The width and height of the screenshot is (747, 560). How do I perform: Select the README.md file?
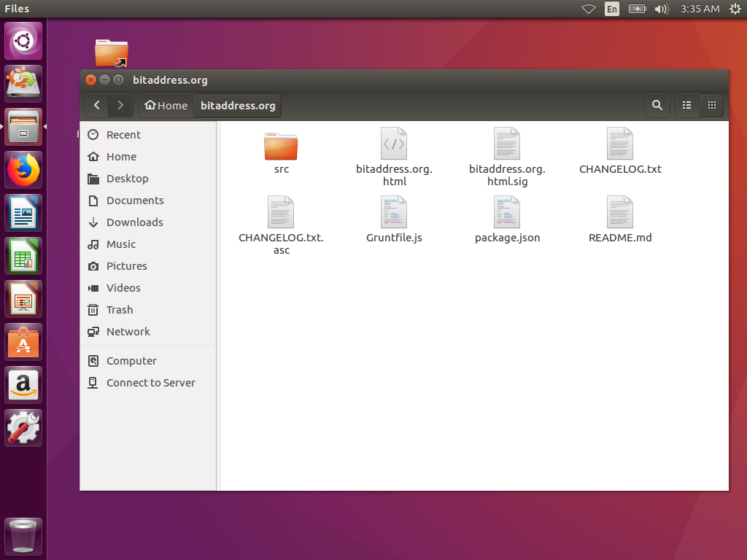[620, 213]
